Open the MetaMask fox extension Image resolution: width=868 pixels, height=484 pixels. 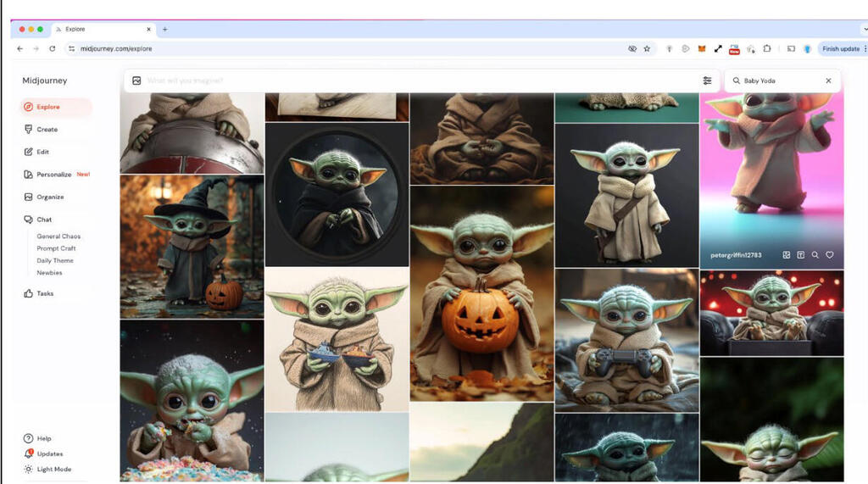701,48
